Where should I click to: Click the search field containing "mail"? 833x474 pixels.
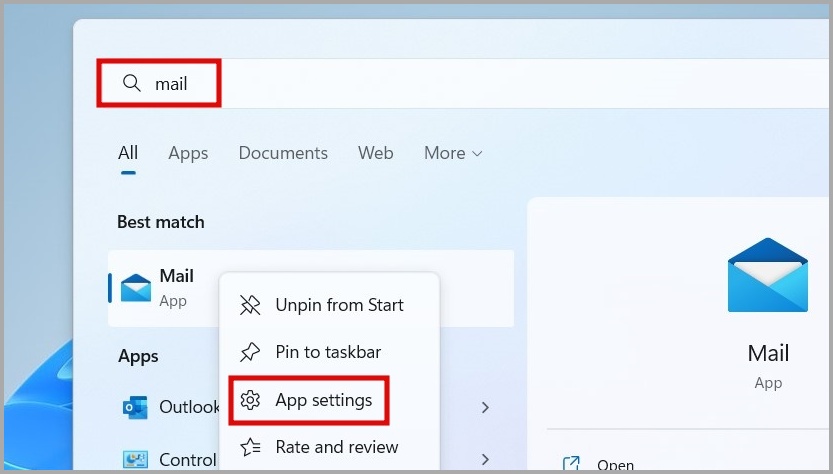click(x=462, y=83)
